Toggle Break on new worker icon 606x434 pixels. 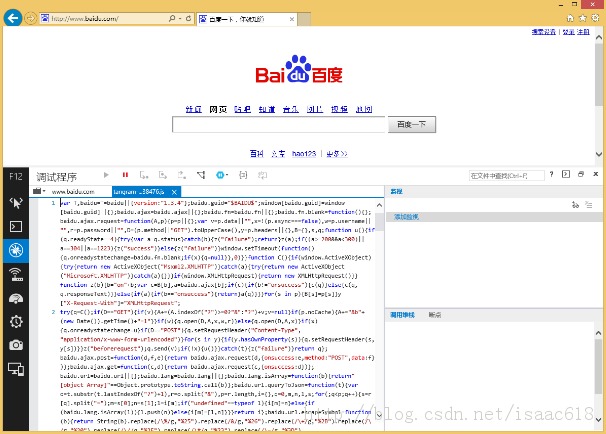click(201, 175)
